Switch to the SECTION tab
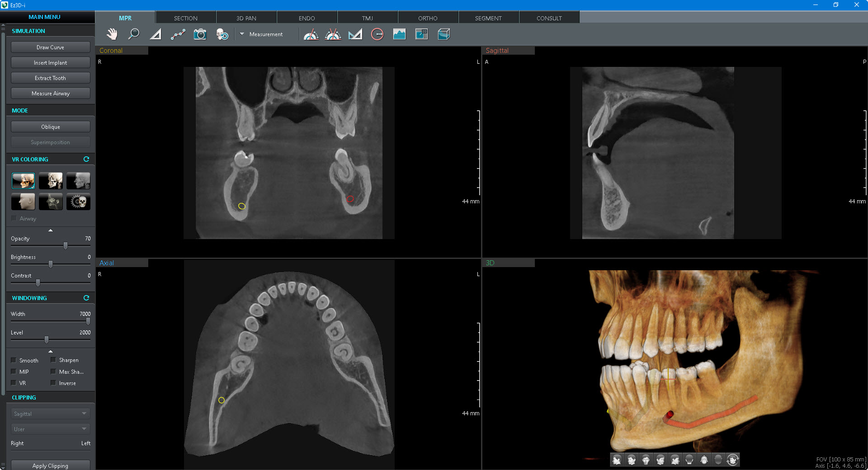The height and width of the screenshot is (470, 868). coord(186,18)
